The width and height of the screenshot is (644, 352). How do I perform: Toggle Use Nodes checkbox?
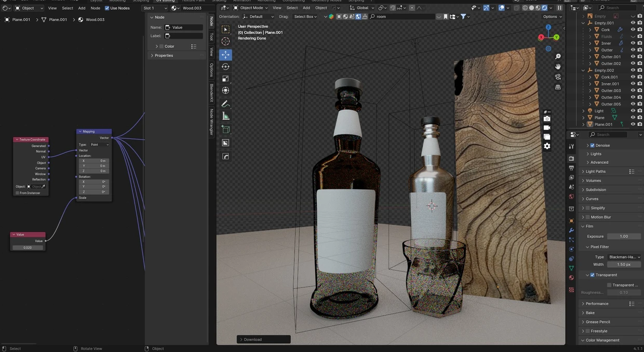pyautogui.click(x=107, y=8)
